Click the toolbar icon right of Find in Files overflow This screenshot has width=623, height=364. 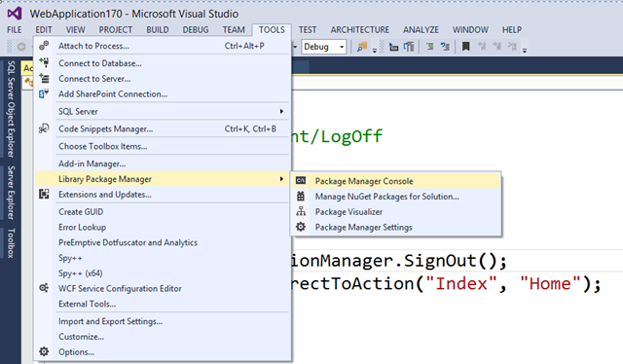point(393,47)
